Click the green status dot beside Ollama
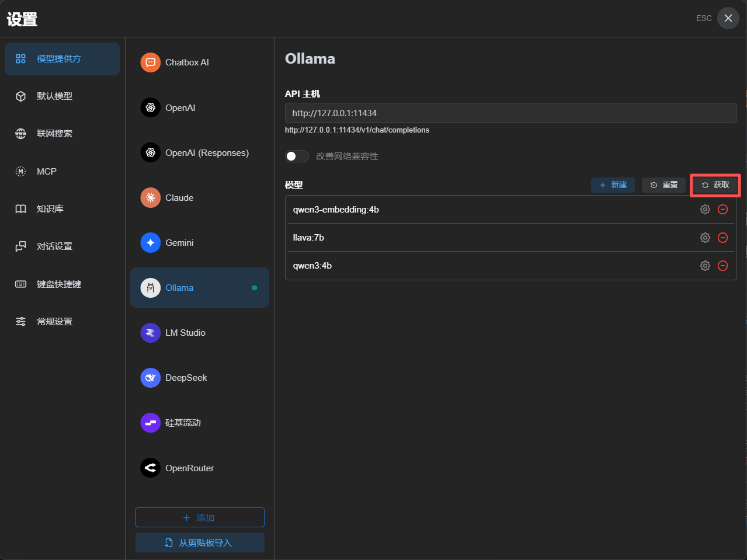Image resolution: width=747 pixels, height=560 pixels. pyautogui.click(x=254, y=287)
